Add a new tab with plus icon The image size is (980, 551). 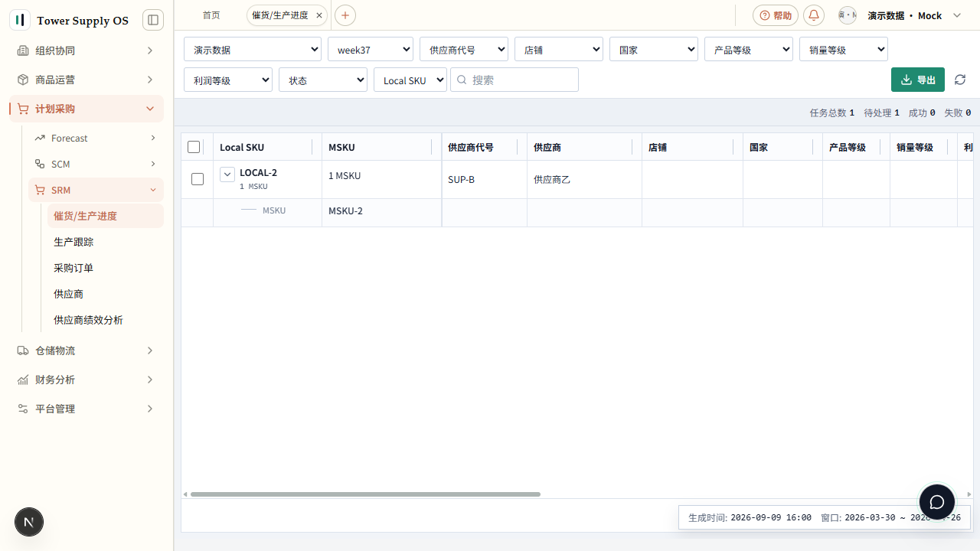pos(345,15)
